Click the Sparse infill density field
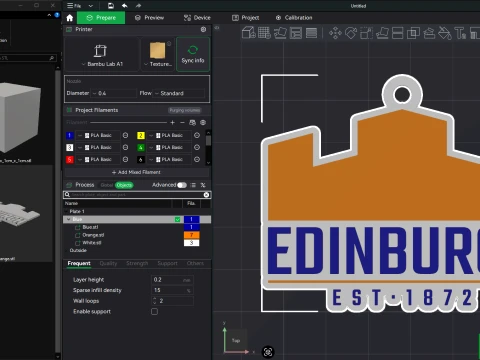Viewport: 480px width, 360px height. pyautogui.click(x=172, y=290)
